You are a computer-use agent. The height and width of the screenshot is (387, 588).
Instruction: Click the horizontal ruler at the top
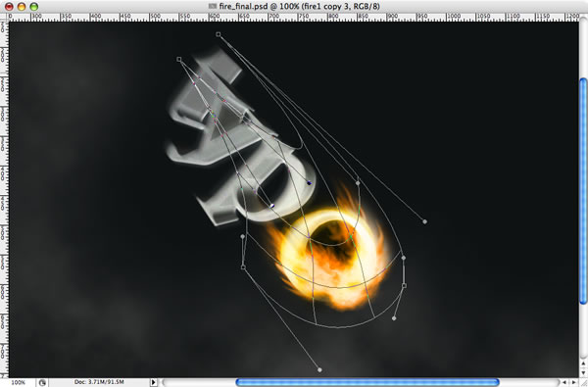[294, 17]
